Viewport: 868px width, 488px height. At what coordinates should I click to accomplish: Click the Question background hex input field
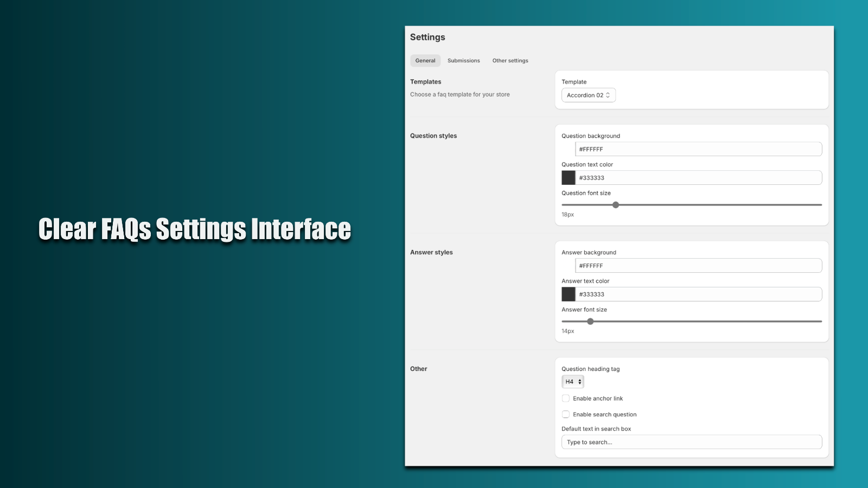698,149
